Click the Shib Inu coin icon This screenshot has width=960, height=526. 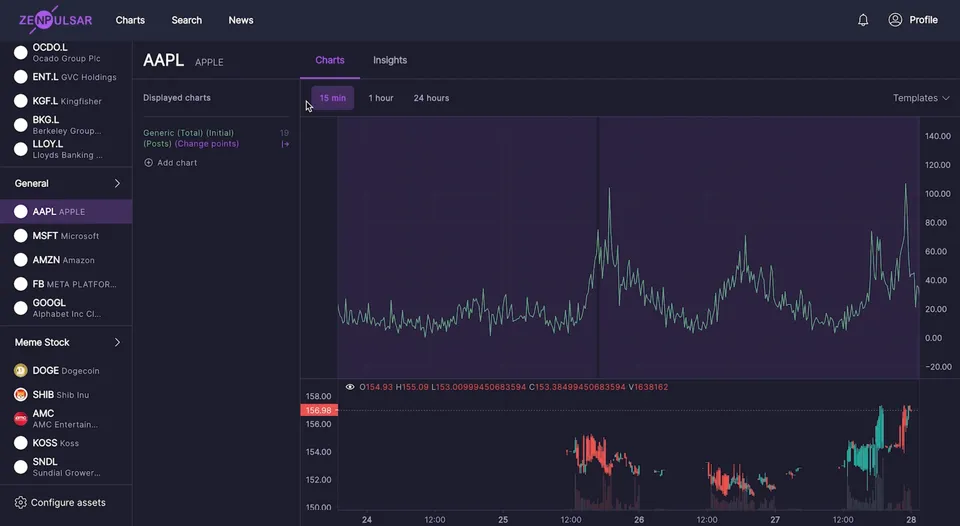pos(21,394)
